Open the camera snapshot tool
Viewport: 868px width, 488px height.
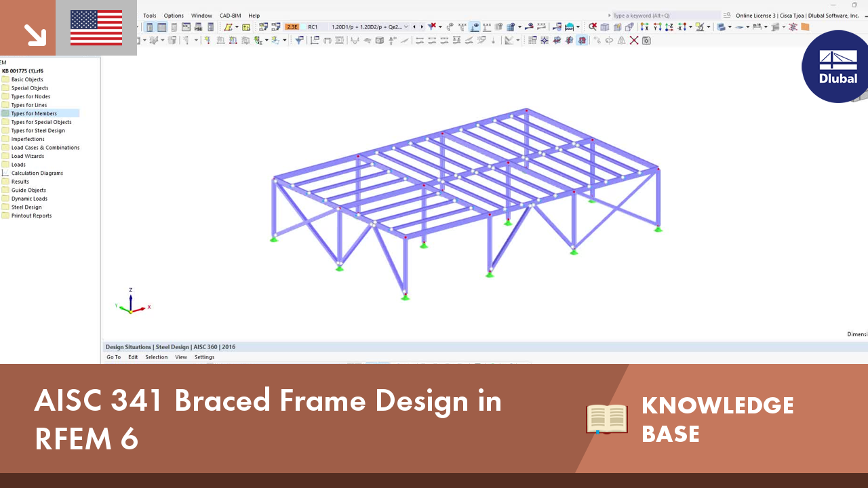point(646,39)
